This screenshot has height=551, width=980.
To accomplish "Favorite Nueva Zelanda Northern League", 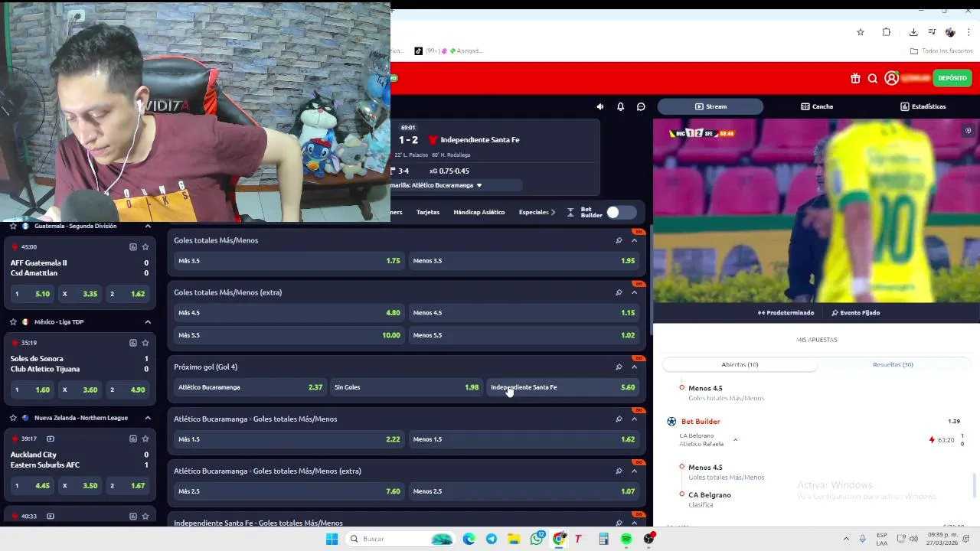I will click(14, 418).
